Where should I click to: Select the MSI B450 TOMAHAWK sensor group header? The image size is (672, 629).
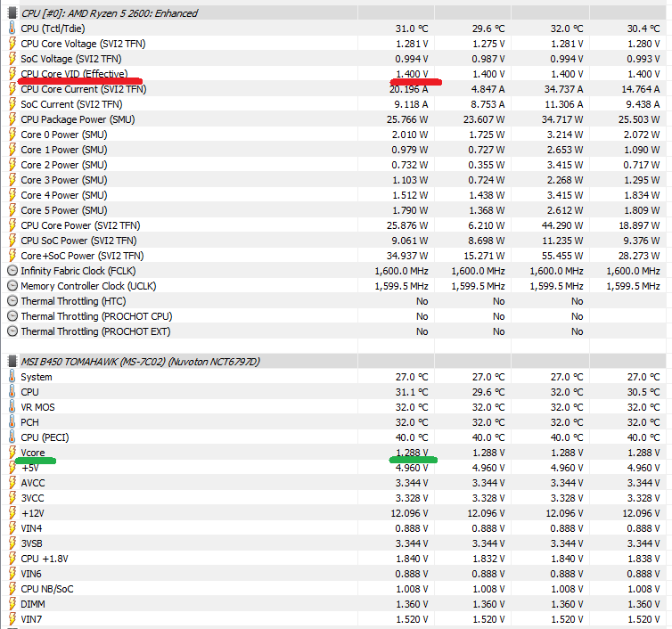(x=336, y=362)
